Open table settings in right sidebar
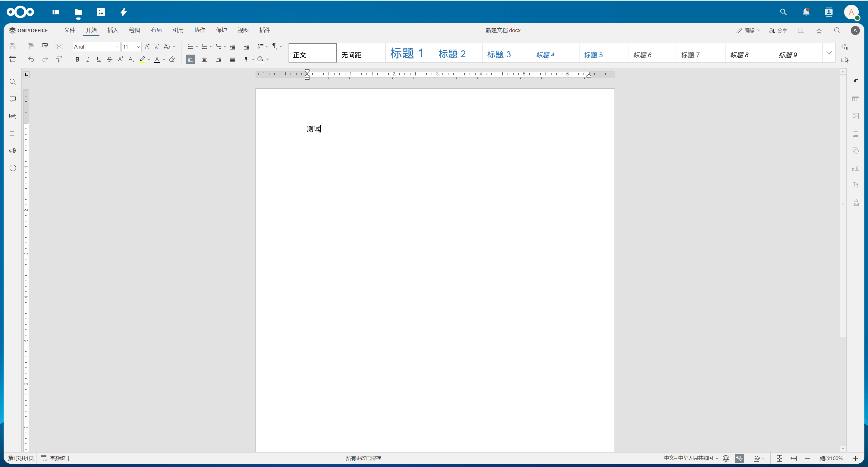This screenshot has width=868, height=467. pos(855,99)
